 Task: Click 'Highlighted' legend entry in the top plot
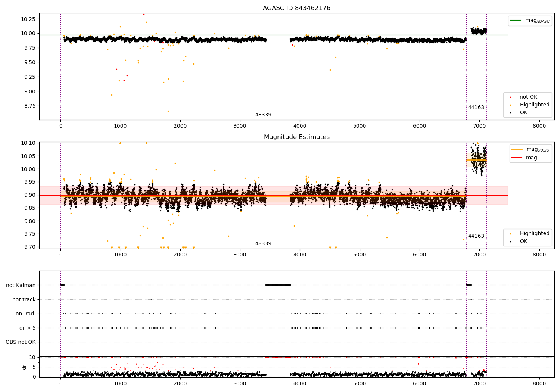click(x=535, y=105)
